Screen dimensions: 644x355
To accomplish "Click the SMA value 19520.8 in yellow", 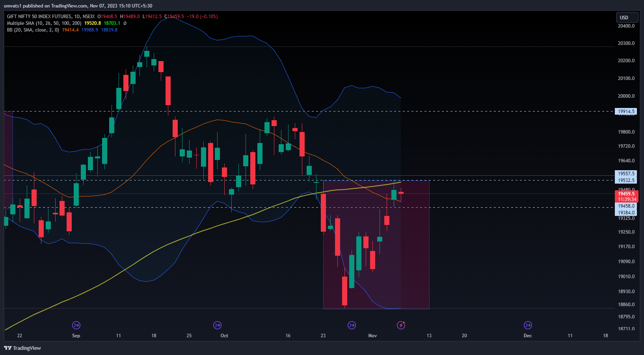I will click(93, 23).
